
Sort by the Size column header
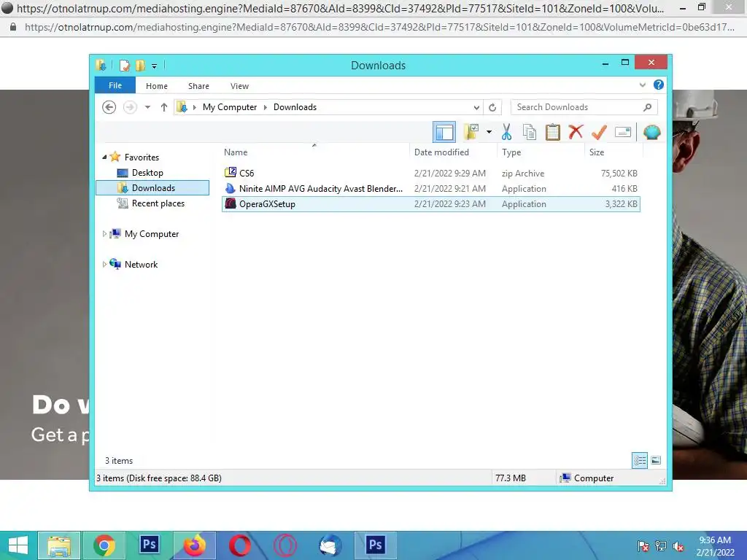tap(614, 152)
